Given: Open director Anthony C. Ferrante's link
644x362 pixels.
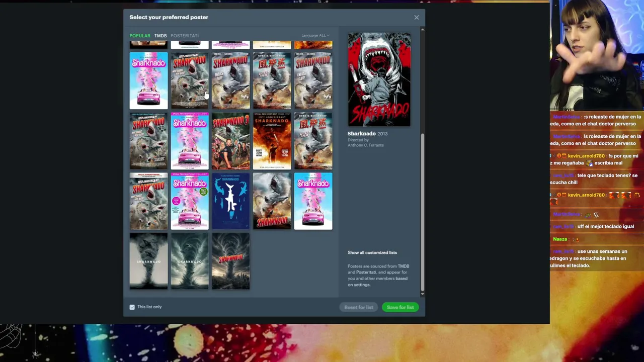Looking at the screenshot, I should (366, 145).
